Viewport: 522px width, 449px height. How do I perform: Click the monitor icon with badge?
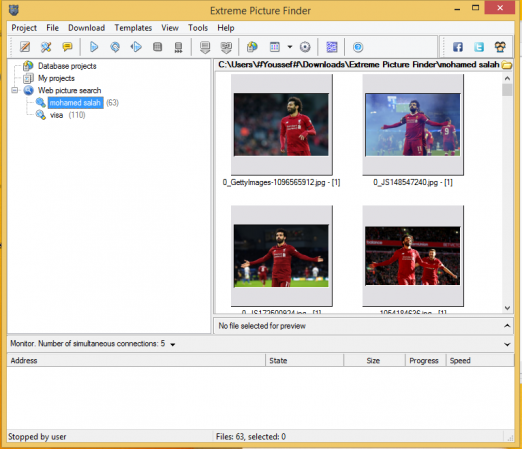click(x=226, y=47)
